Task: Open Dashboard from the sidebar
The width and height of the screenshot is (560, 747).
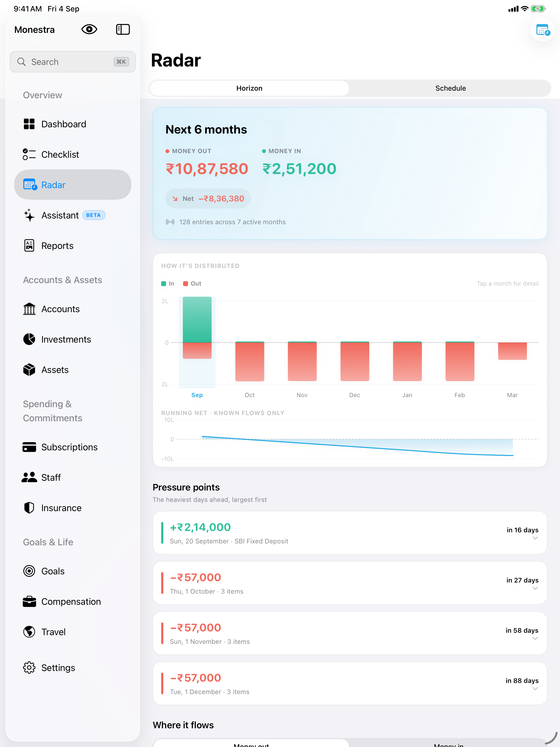Action: 72,124
